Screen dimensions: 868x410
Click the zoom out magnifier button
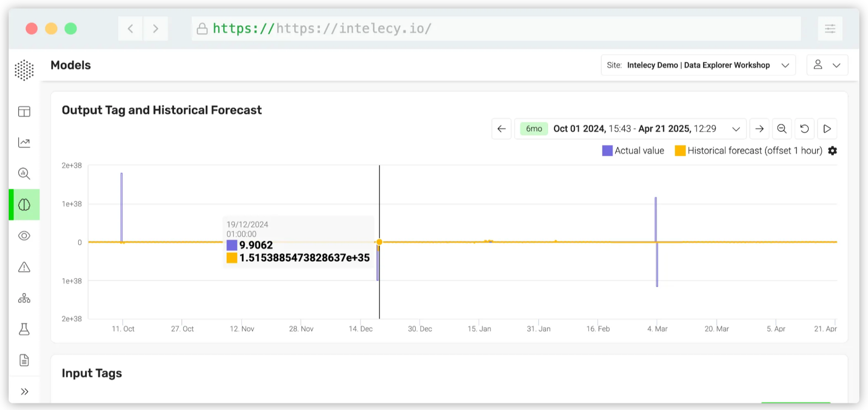click(x=782, y=129)
